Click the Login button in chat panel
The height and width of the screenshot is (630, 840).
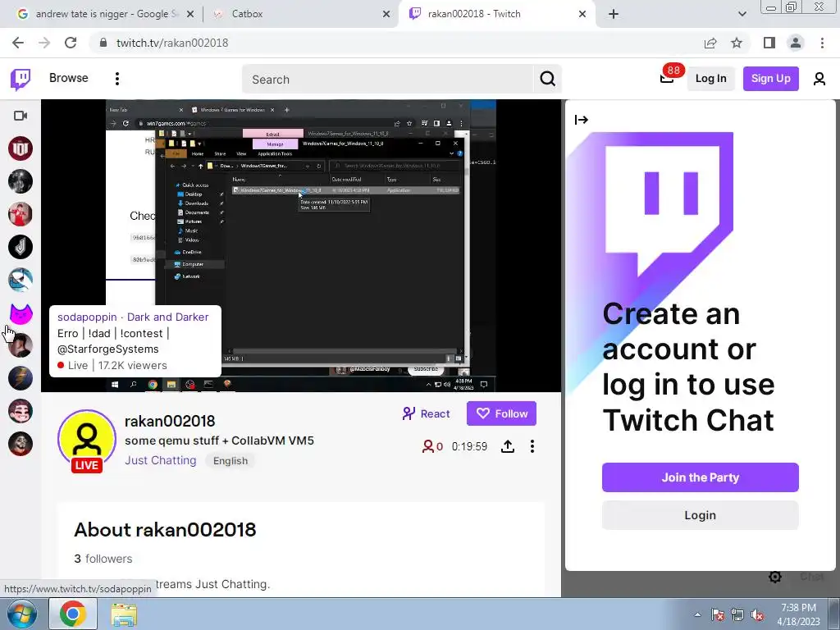click(x=701, y=515)
